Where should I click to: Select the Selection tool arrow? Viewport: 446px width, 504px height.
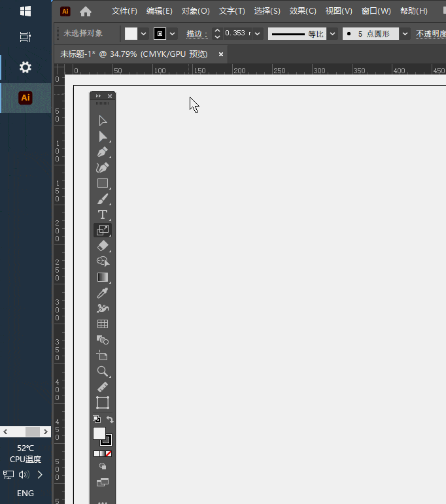(103, 121)
